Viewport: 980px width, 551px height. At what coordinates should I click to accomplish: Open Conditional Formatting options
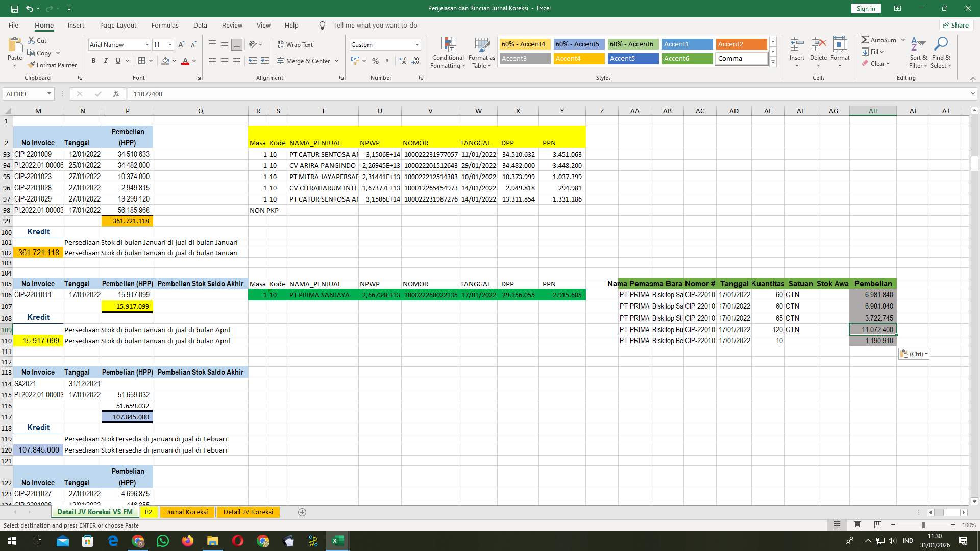coord(448,53)
